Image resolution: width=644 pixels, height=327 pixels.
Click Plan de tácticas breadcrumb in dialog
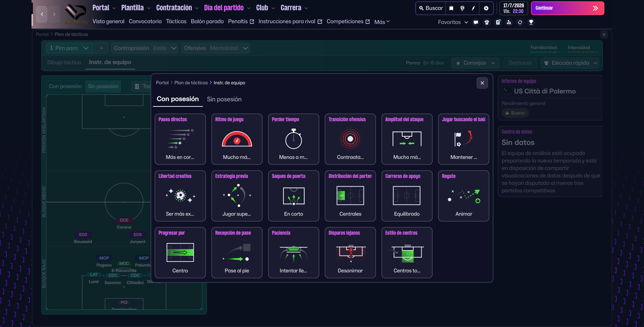[x=191, y=83]
